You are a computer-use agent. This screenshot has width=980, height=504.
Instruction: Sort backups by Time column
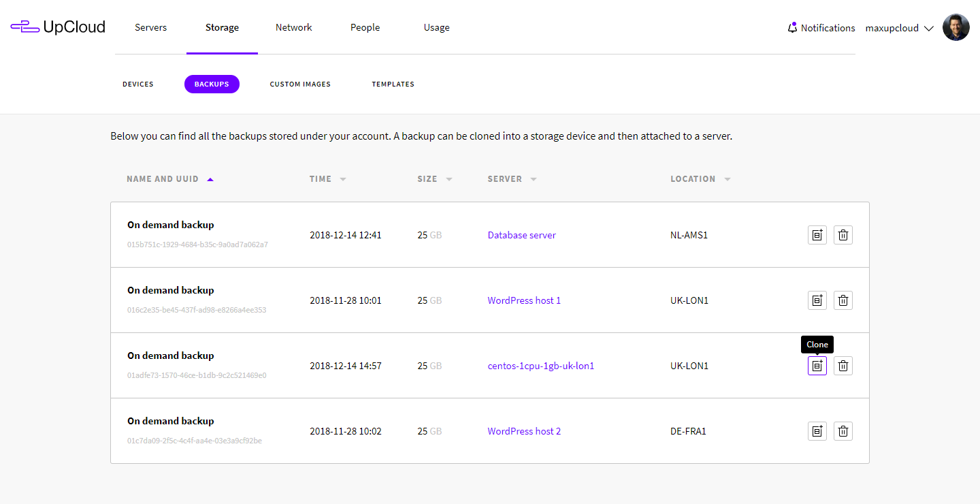[328, 179]
